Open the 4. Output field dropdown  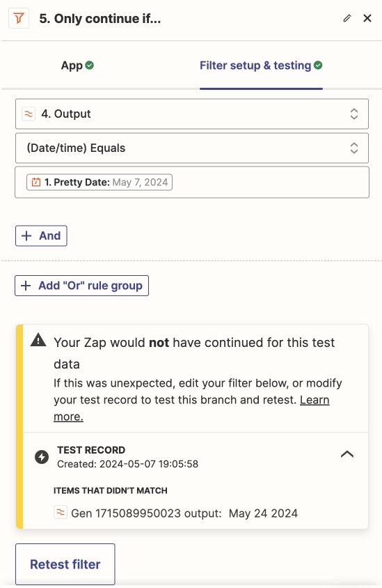pyautogui.click(x=192, y=114)
